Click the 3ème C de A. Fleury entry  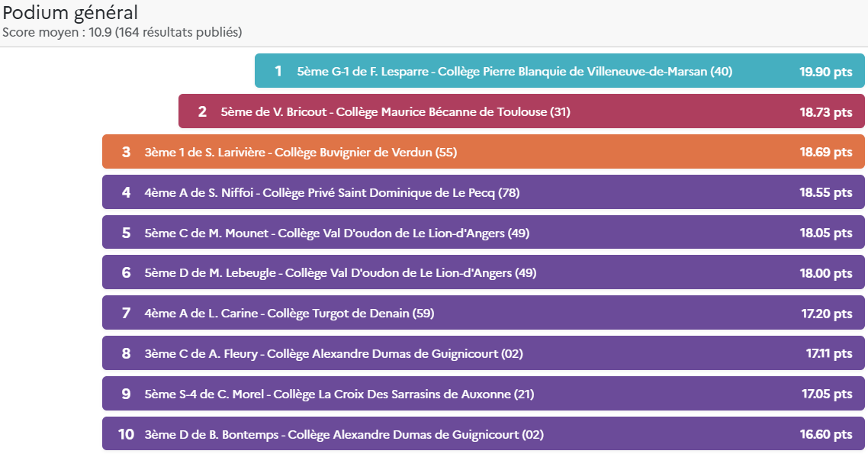click(x=484, y=353)
